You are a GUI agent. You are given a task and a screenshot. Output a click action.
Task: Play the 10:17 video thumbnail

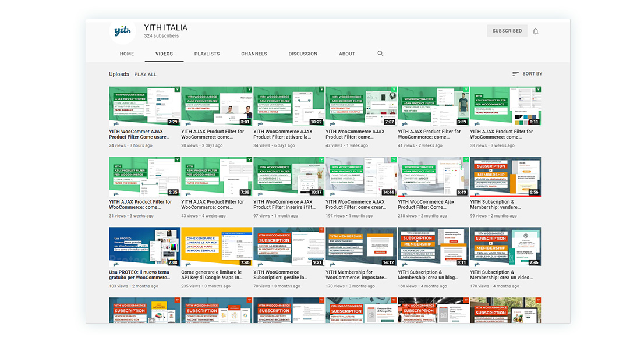[289, 176]
